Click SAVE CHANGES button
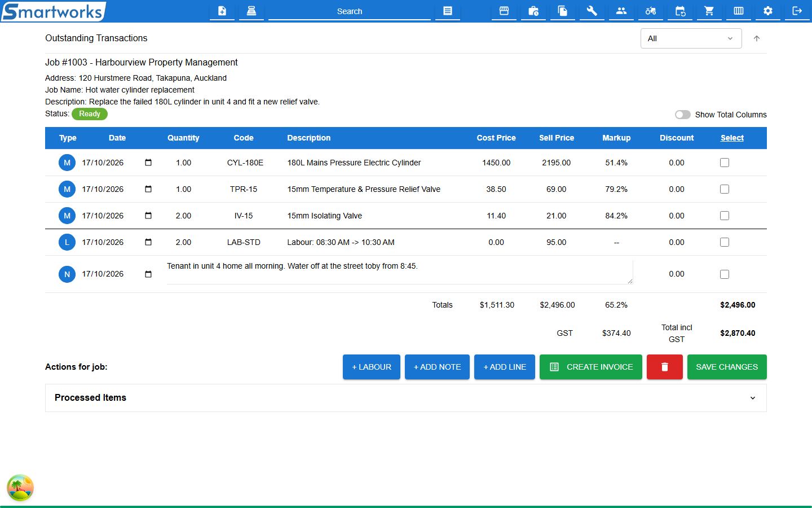812x508 pixels. [727, 367]
